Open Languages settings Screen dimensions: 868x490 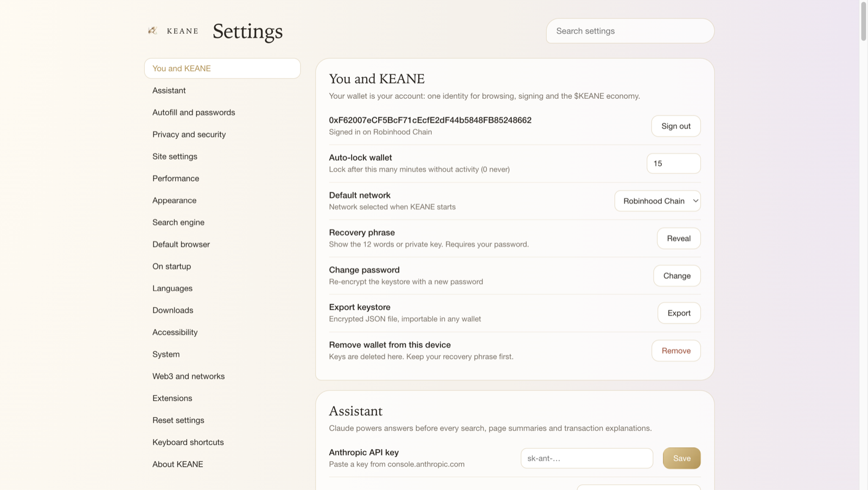coord(222,288)
